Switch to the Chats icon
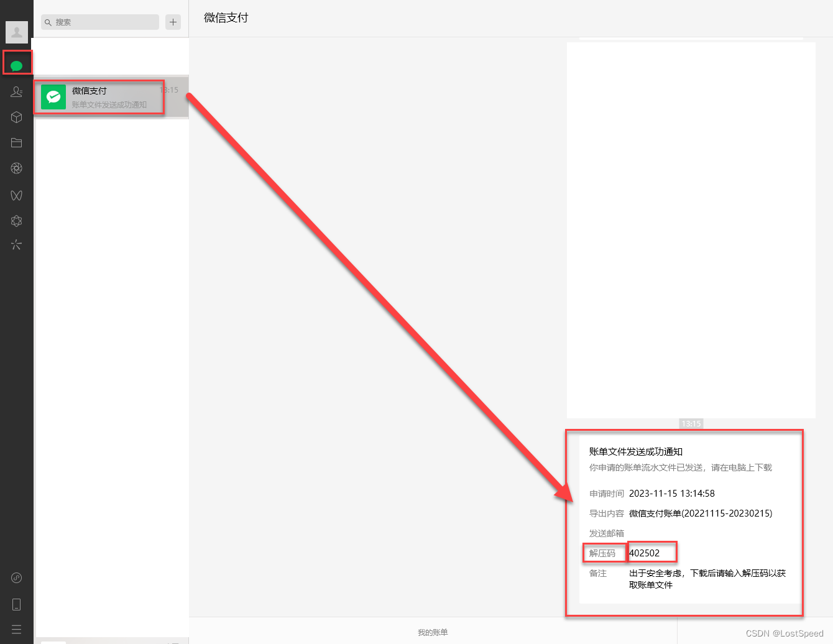 17,65
